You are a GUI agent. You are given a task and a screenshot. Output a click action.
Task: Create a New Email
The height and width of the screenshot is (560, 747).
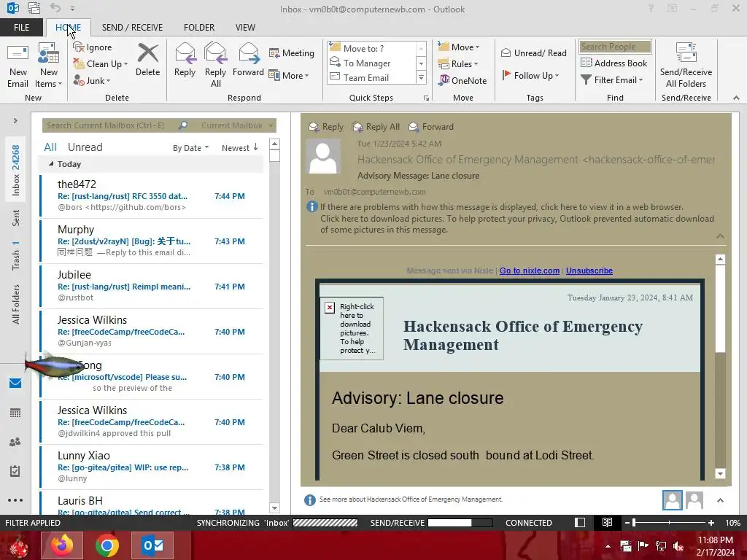[x=18, y=65]
